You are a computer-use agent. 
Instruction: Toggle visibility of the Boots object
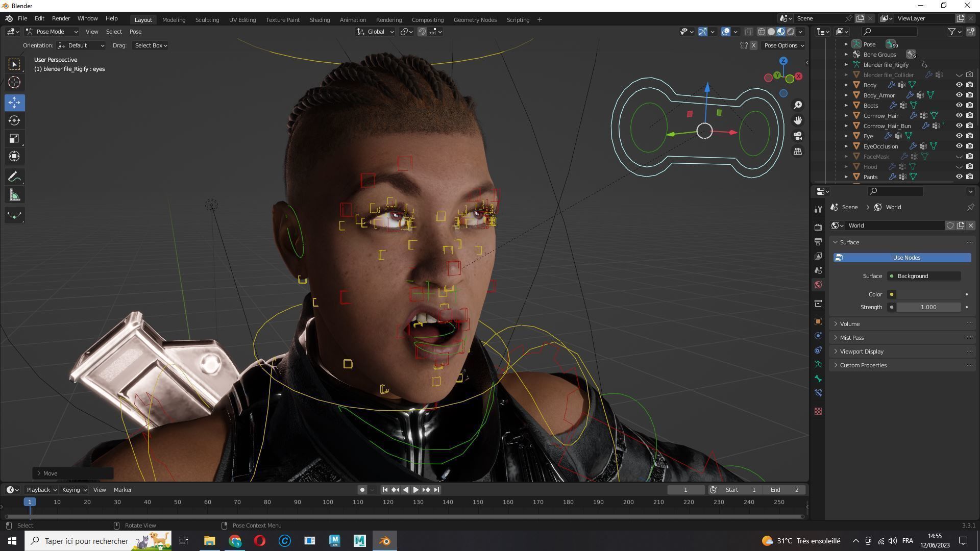pyautogui.click(x=959, y=105)
